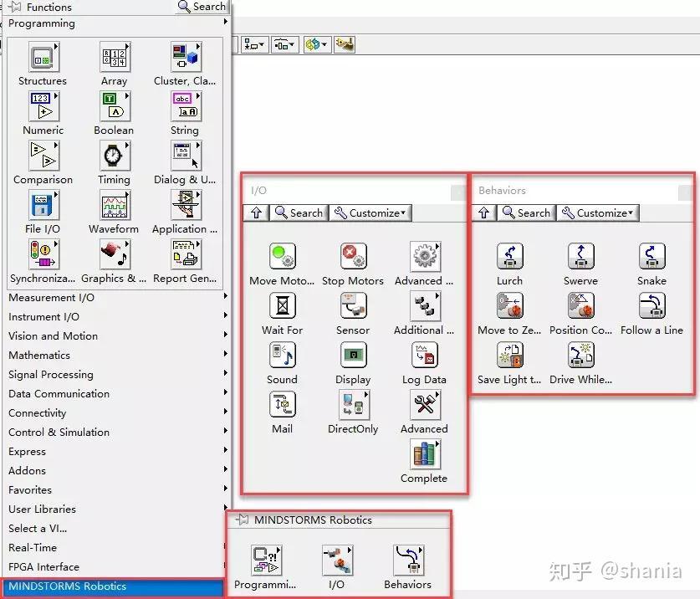Click the Swerve behavior icon
Screen dimensions: 700x599
tap(580, 257)
